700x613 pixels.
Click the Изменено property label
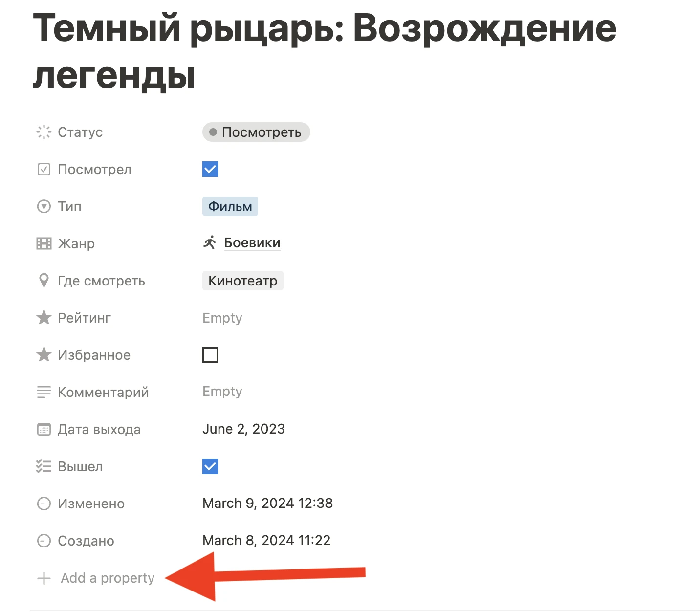[x=91, y=504]
